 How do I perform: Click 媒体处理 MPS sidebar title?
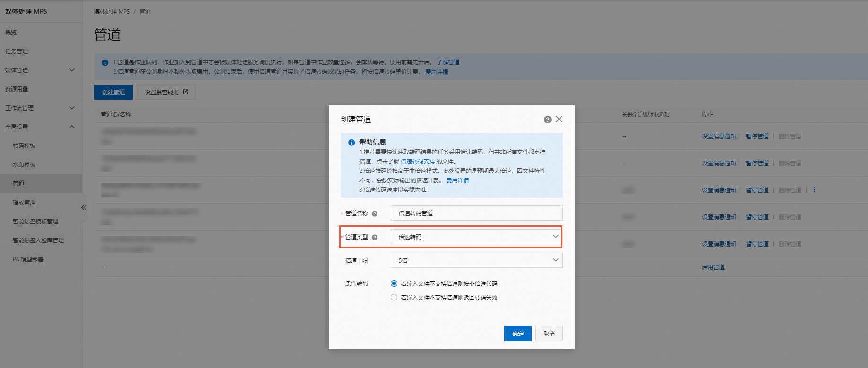[x=26, y=11]
